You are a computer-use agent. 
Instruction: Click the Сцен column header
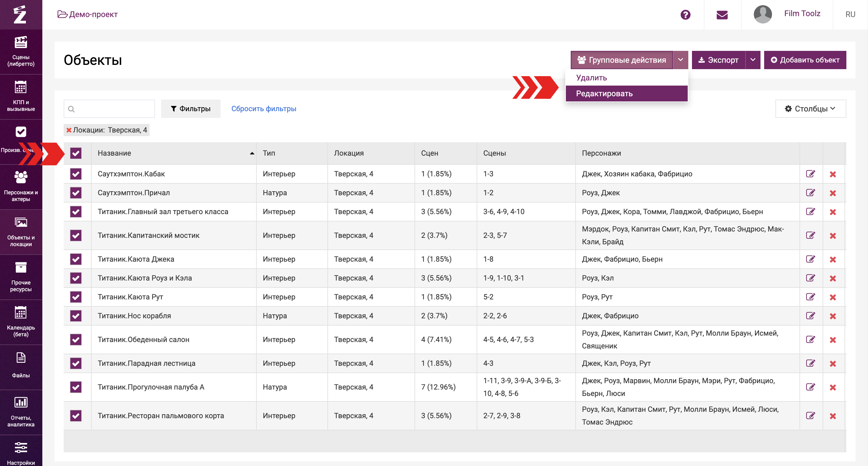(x=446, y=153)
